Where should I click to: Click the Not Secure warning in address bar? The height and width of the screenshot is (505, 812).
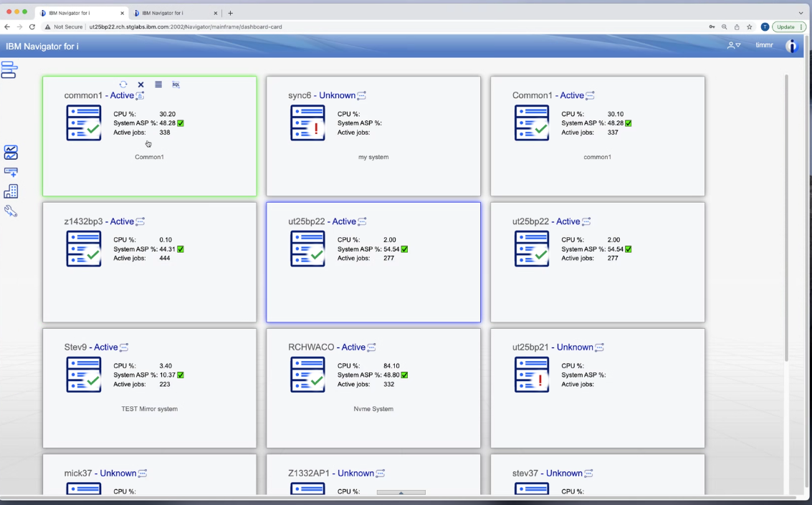tap(64, 27)
